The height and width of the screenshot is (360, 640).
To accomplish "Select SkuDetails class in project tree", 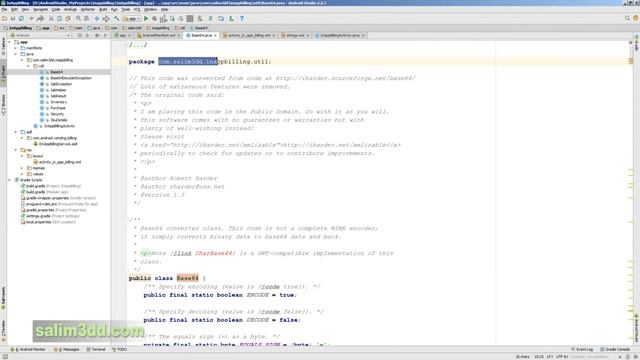I will tap(59, 120).
